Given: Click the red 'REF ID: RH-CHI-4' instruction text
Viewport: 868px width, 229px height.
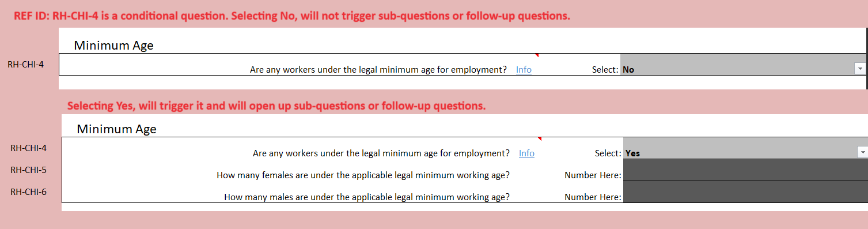Looking at the screenshot, I should point(292,16).
